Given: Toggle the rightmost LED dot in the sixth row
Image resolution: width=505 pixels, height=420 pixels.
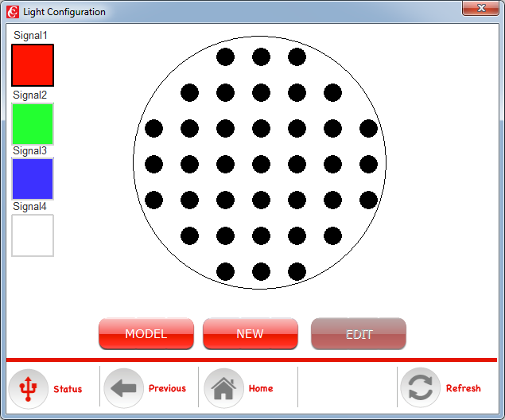Looking at the screenshot, I should 332,235.
